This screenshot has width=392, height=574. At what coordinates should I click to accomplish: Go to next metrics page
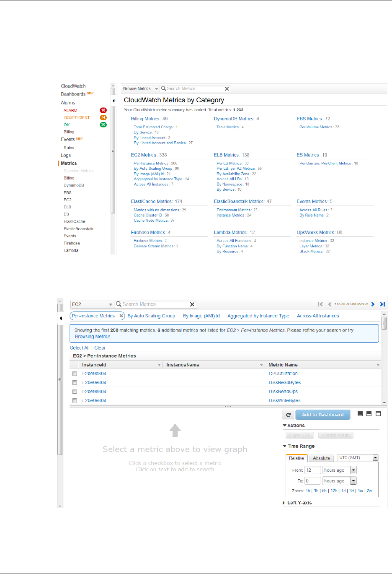(373, 304)
